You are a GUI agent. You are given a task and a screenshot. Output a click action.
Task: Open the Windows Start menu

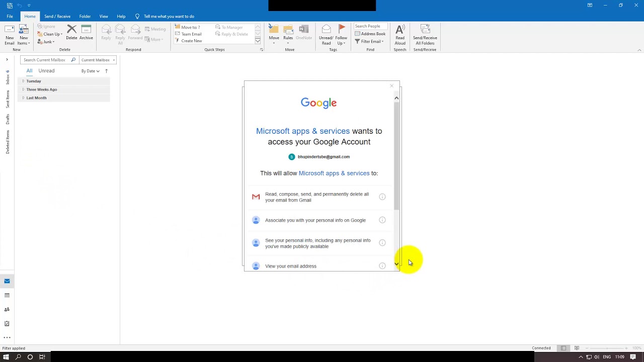[x=6, y=357]
